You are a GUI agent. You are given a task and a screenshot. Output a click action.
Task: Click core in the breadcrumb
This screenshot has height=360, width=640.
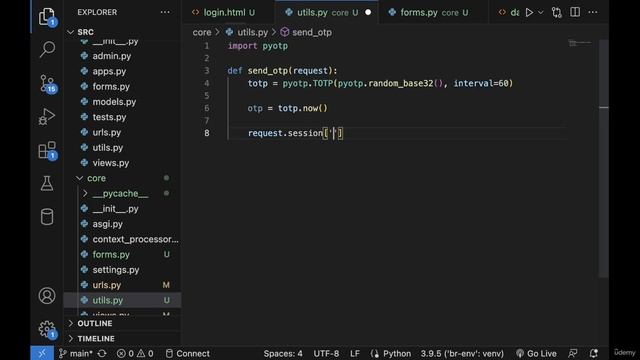point(202,32)
